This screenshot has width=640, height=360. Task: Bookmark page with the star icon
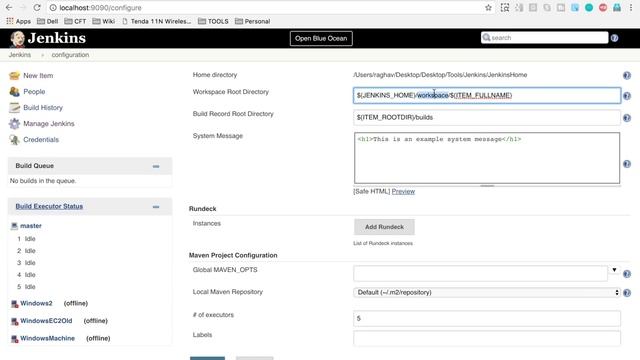[x=488, y=7]
